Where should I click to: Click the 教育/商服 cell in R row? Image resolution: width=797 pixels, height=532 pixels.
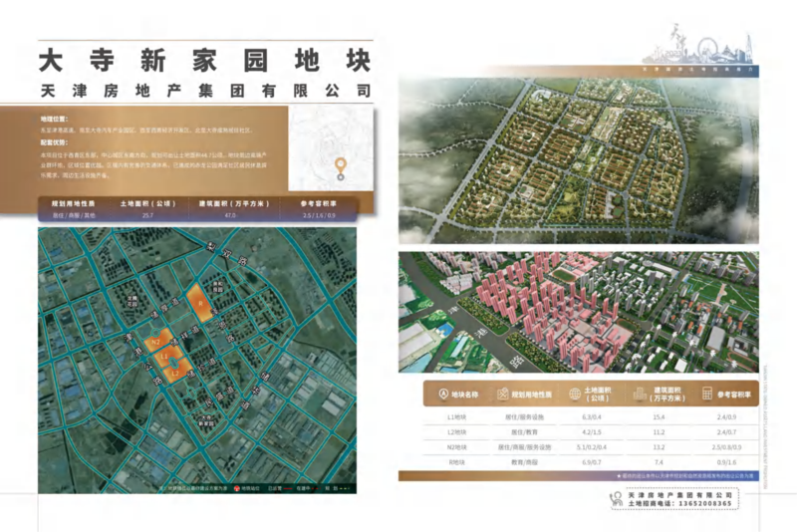click(524, 462)
